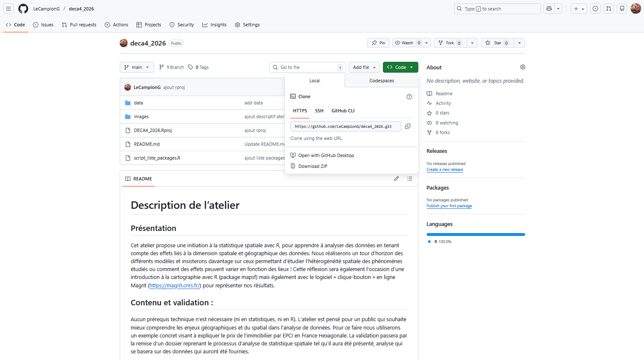
Task: Open the Add file dropdown
Action: pos(364,67)
